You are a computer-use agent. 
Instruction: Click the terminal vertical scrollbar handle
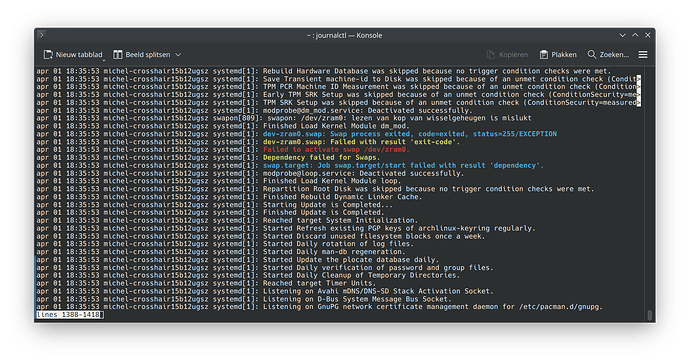650,315
